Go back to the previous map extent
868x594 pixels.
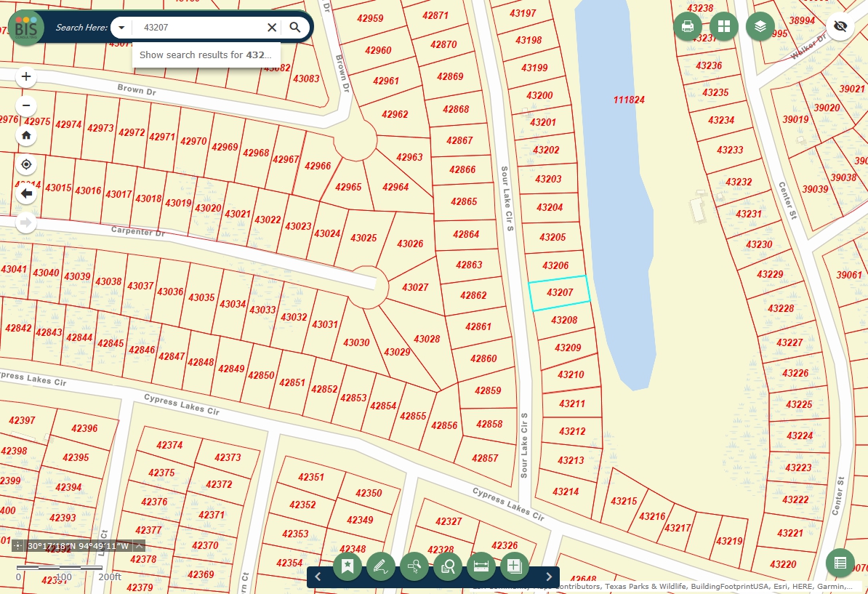[27, 193]
